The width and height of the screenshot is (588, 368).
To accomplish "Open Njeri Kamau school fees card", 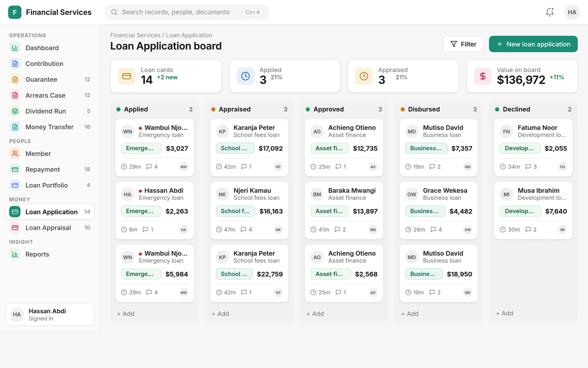I will [249, 210].
